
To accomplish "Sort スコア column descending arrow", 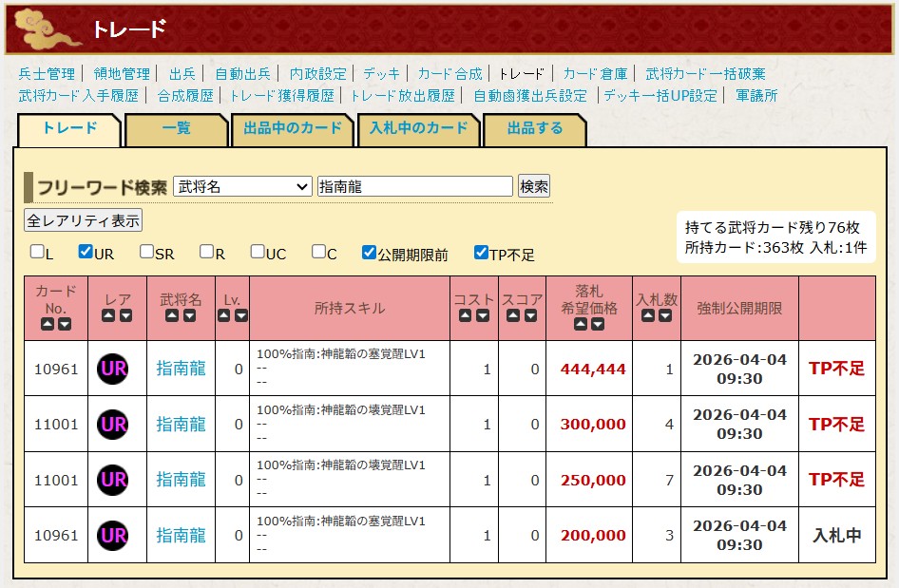I will click(530, 315).
